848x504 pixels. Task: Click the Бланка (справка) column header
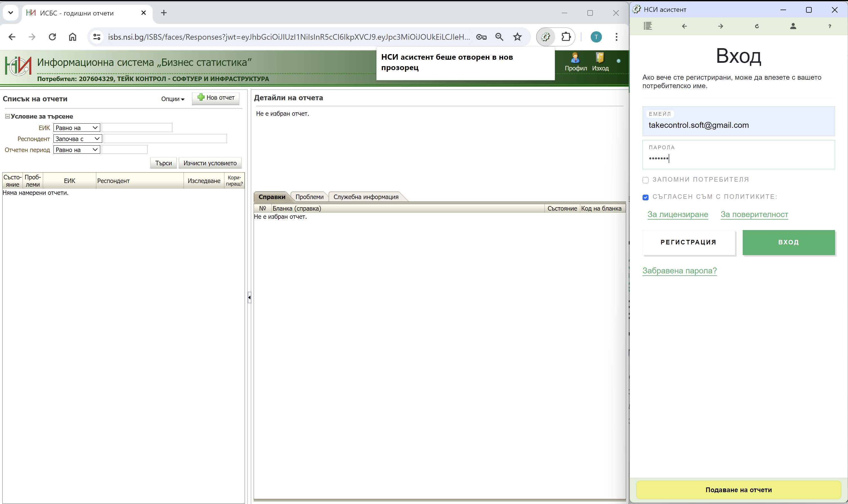click(407, 208)
